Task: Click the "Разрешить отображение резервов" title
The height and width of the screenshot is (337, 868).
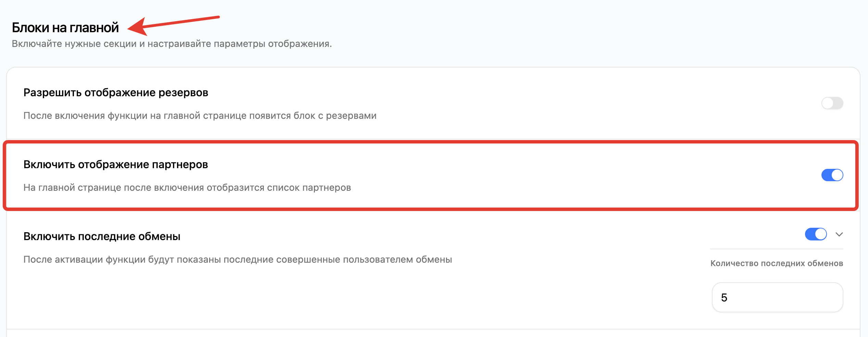Action: point(116,93)
